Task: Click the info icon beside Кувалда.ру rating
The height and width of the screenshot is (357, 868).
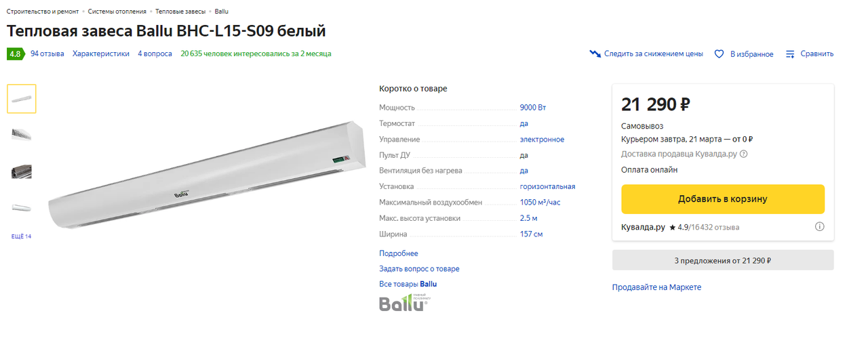Action: [x=819, y=227]
